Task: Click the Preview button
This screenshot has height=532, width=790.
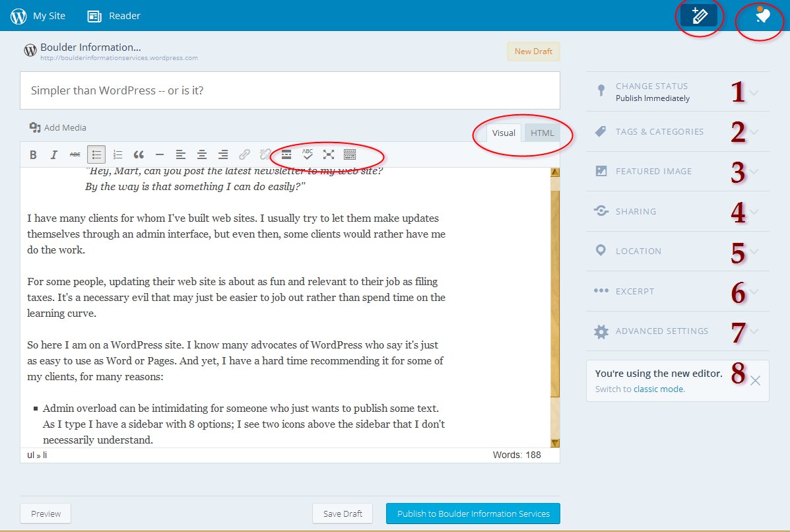Action: point(46,514)
